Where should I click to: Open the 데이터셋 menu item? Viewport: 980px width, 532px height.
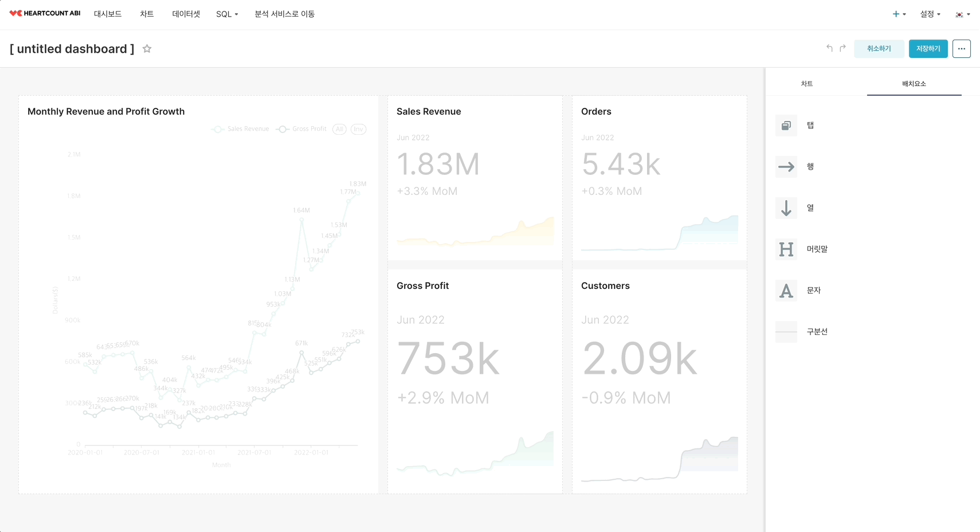tap(186, 14)
